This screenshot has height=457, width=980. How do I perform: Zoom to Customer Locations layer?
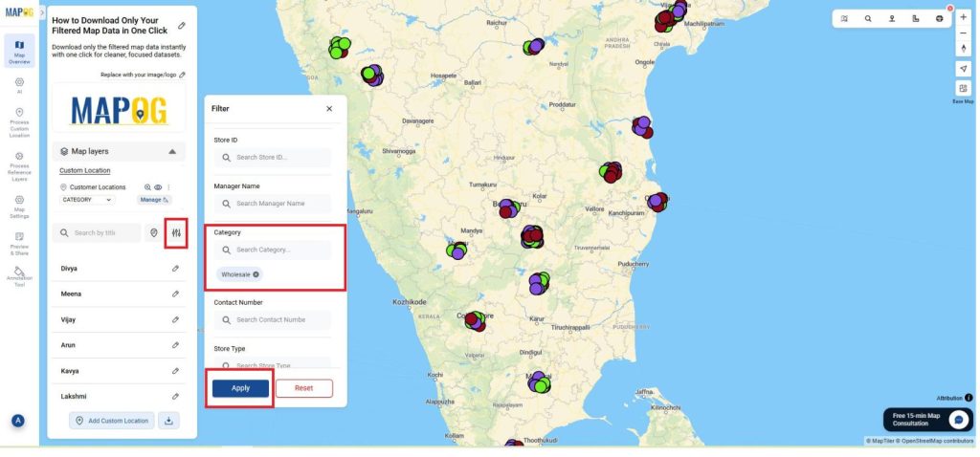click(x=147, y=187)
